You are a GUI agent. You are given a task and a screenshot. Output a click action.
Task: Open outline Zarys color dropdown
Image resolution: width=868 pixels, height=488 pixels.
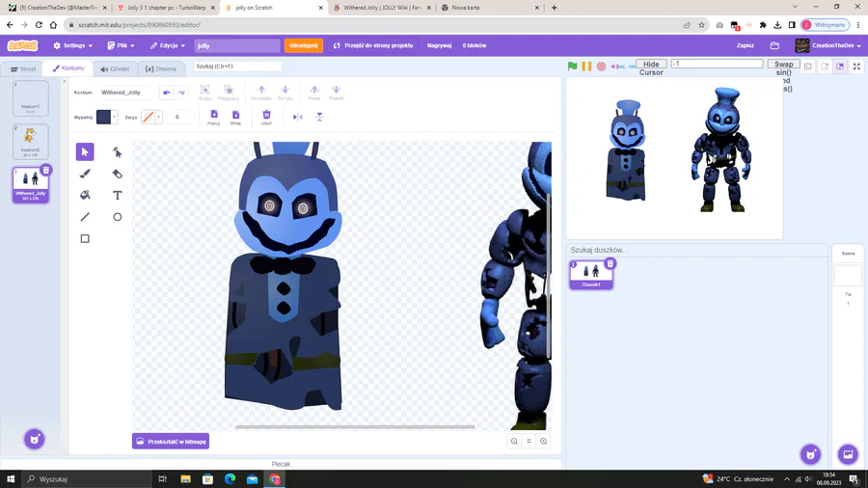click(159, 117)
